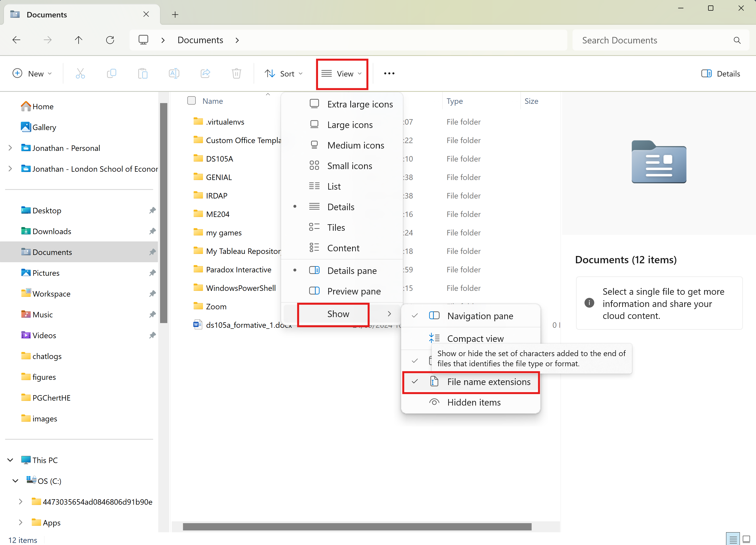Screen dimensions: 756x545
Task: Open the Sort dropdown
Action: (284, 73)
